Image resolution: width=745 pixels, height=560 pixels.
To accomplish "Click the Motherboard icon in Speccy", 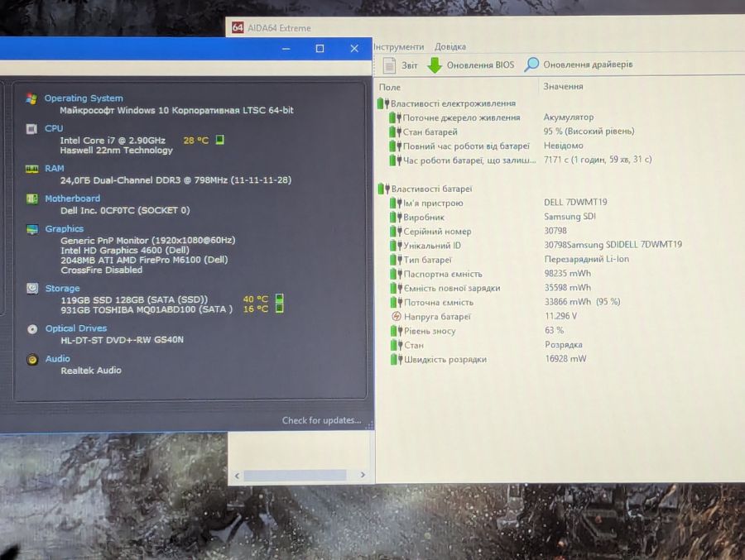I will [x=31, y=199].
